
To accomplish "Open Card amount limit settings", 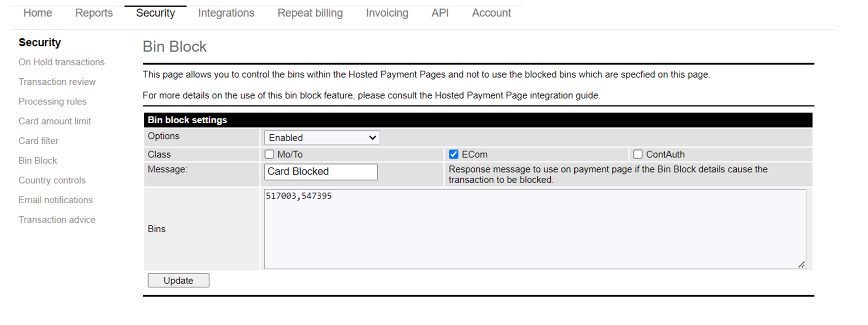I will (54, 121).
